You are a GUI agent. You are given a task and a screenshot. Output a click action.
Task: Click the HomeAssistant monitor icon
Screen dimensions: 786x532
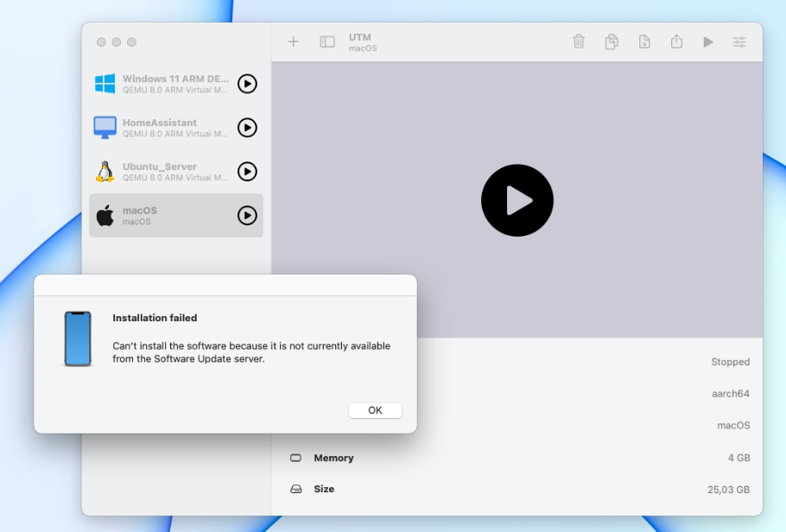[105, 127]
